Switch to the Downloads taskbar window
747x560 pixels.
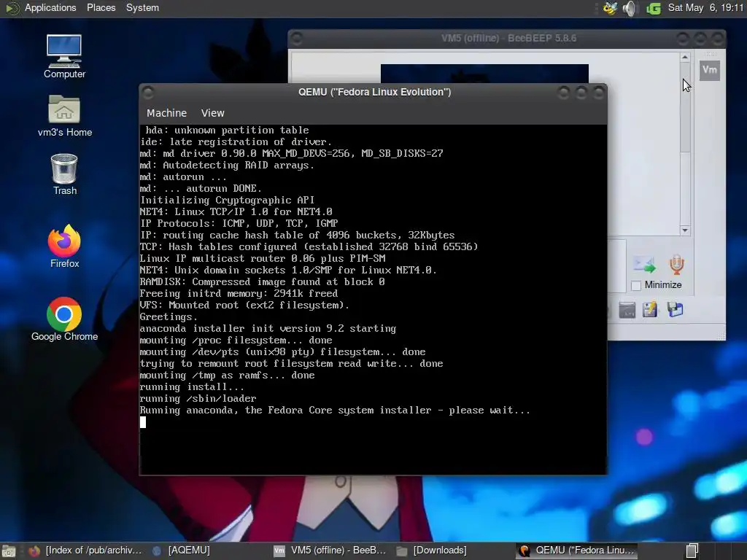[431, 551]
